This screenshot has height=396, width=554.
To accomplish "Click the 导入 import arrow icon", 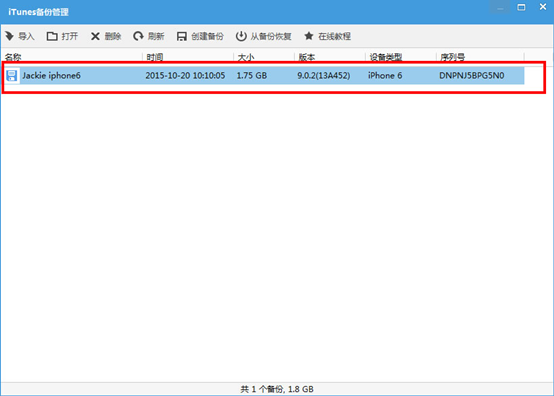I will click(x=9, y=36).
